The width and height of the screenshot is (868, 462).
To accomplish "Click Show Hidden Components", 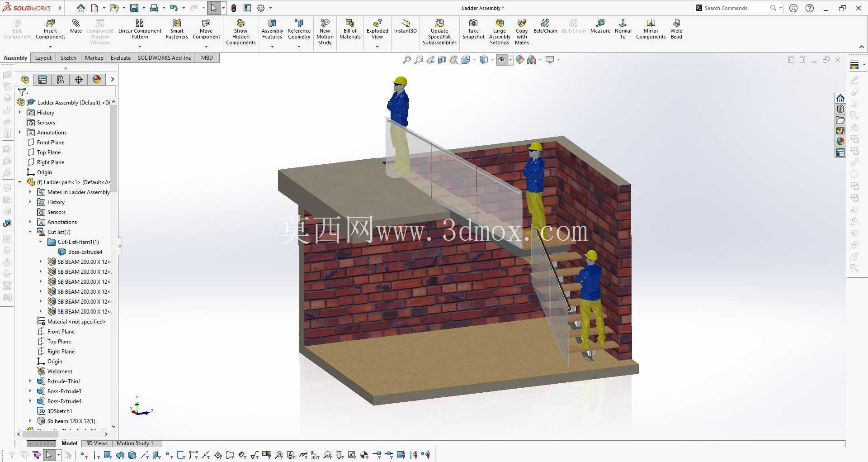I will pyautogui.click(x=241, y=32).
